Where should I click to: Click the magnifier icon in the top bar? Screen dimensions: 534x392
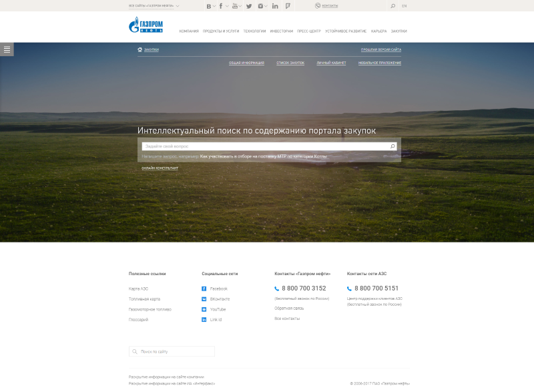(x=392, y=5)
